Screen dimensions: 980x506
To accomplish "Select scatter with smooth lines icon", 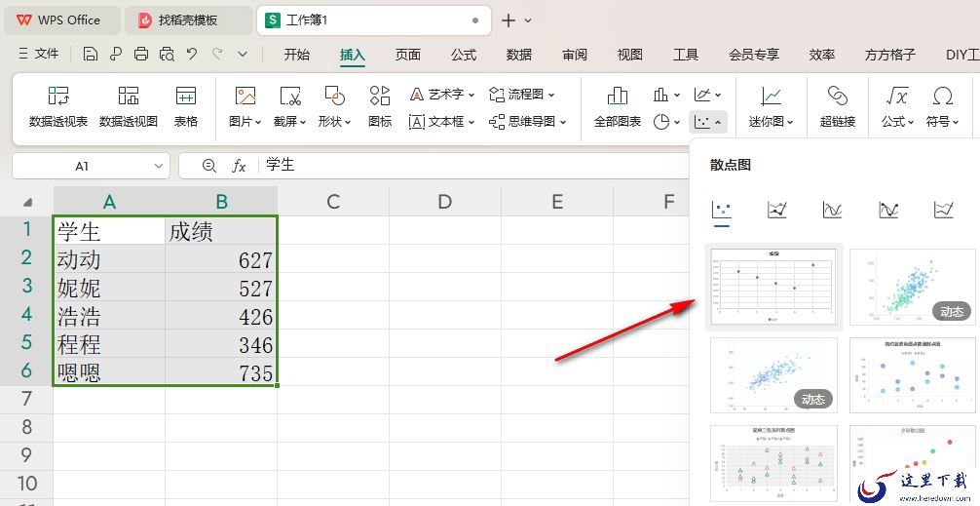I will 833,211.
